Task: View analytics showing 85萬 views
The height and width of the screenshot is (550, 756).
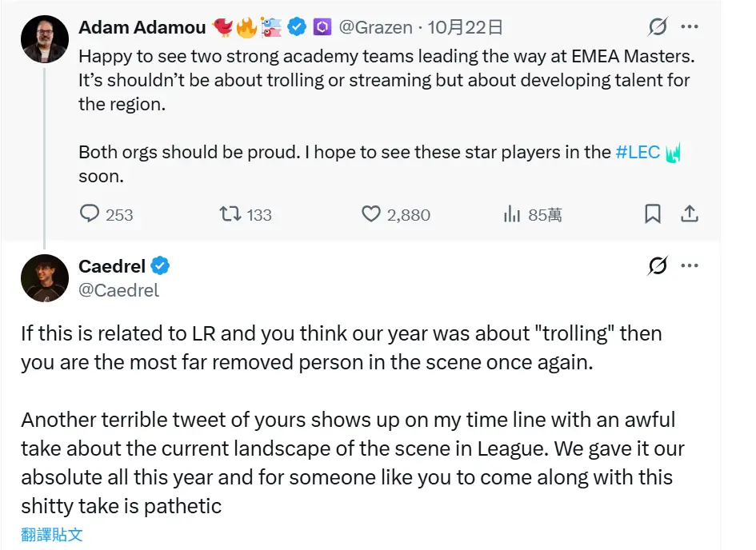Action: 510,214
